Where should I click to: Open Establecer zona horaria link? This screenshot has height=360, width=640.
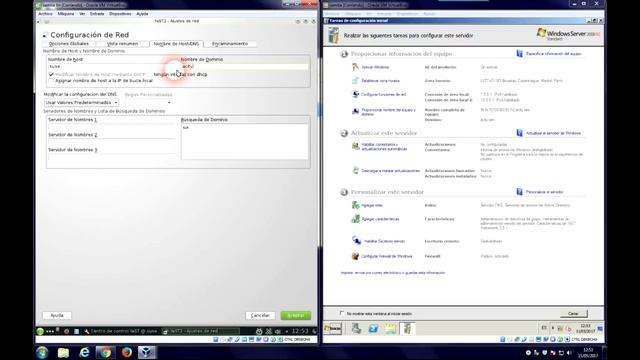(380, 81)
